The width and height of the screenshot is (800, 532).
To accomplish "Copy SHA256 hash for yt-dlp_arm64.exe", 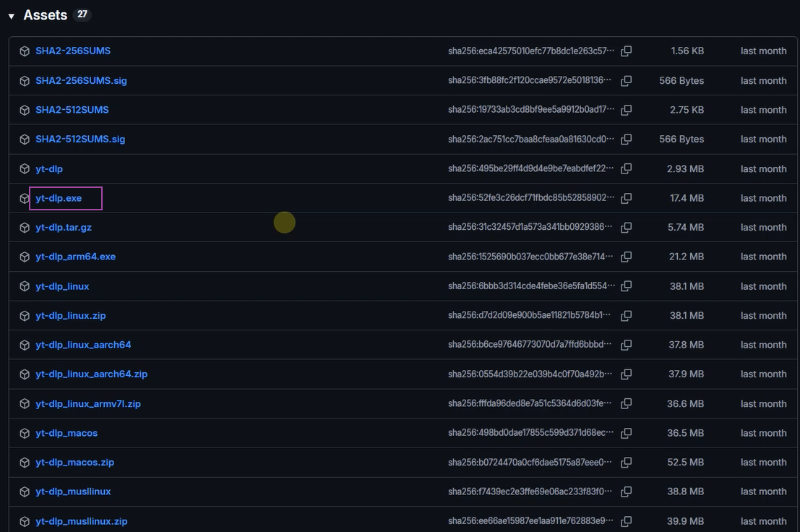I will [626, 257].
